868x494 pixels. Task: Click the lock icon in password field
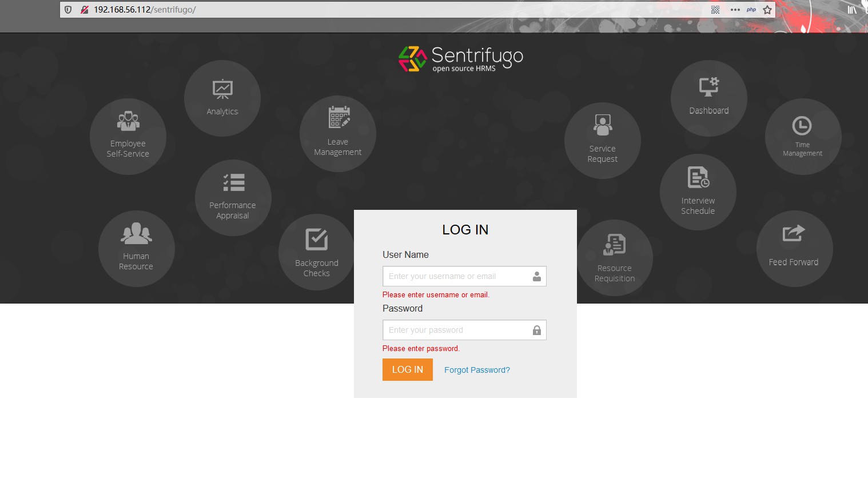(x=537, y=330)
